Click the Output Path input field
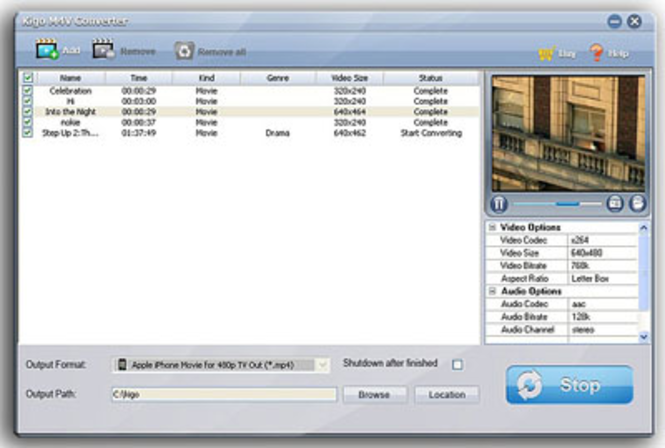Viewport: 665px width, 448px height. click(x=224, y=394)
